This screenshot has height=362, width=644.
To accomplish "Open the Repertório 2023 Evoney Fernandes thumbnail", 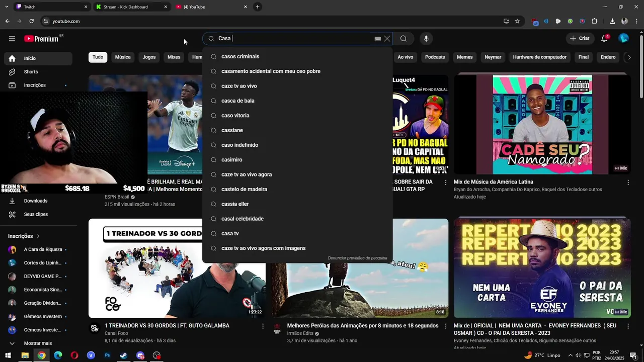I will [542, 268].
